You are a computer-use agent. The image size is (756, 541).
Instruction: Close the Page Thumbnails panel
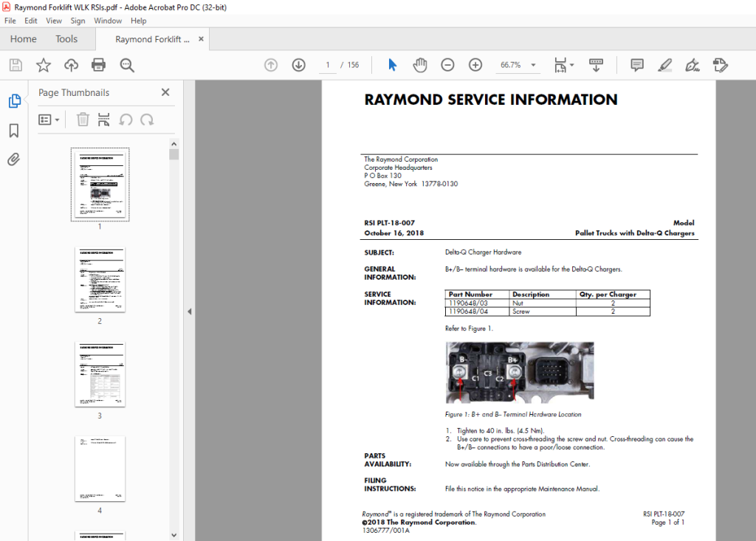coord(165,92)
